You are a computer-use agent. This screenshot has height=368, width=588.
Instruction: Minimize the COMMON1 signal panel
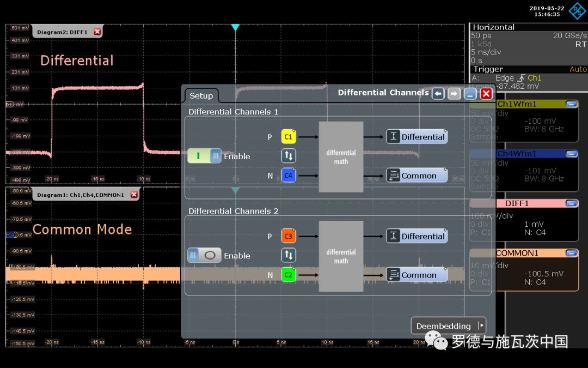571,253
